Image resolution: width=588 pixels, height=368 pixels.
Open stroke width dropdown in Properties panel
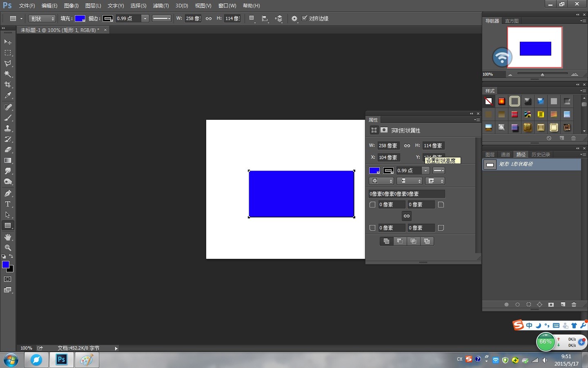[x=425, y=171]
